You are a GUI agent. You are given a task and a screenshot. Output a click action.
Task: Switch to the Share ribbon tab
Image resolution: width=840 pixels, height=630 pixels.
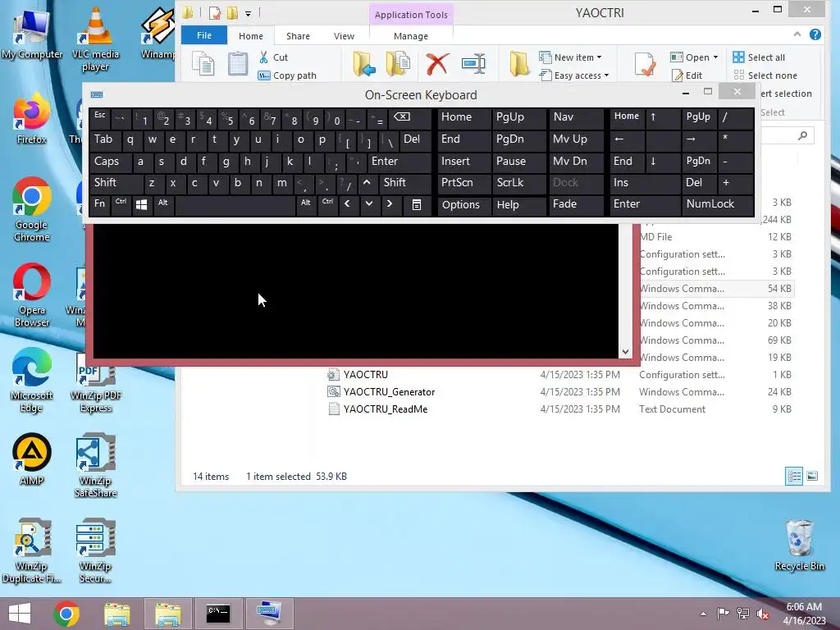click(x=298, y=36)
